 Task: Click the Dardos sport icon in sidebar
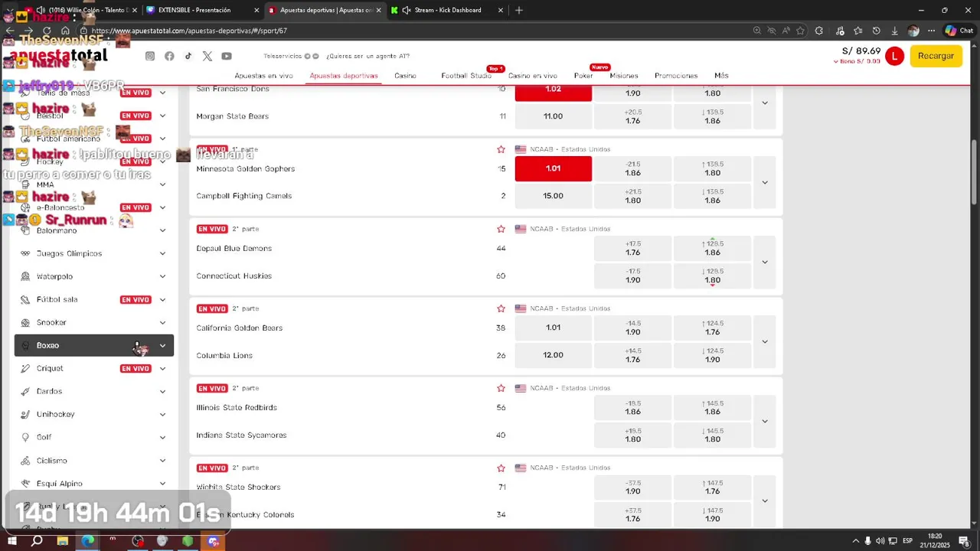click(x=25, y=391)
